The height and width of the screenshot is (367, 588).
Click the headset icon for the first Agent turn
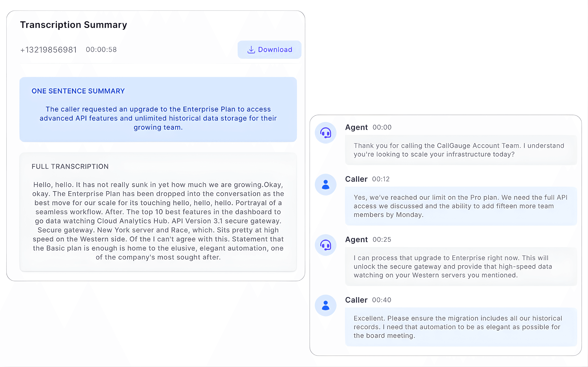click(326, 133)
